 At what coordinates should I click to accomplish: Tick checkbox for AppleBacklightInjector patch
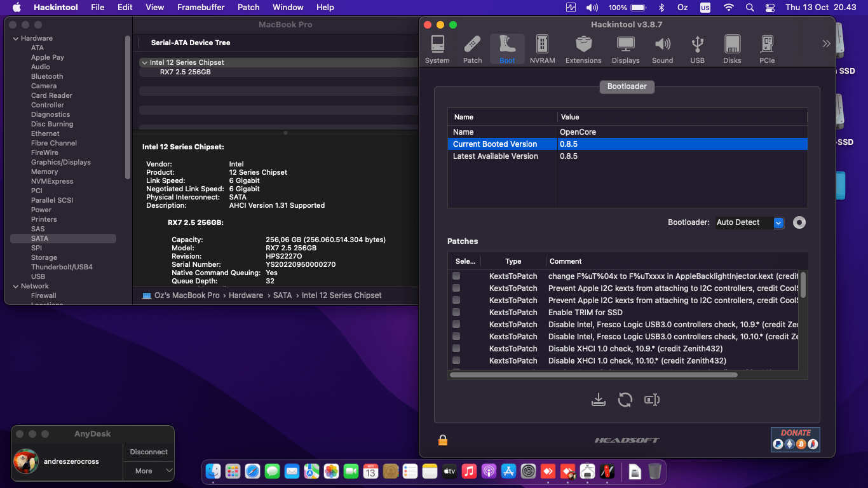pyautogui.click(x=456, y=276)
